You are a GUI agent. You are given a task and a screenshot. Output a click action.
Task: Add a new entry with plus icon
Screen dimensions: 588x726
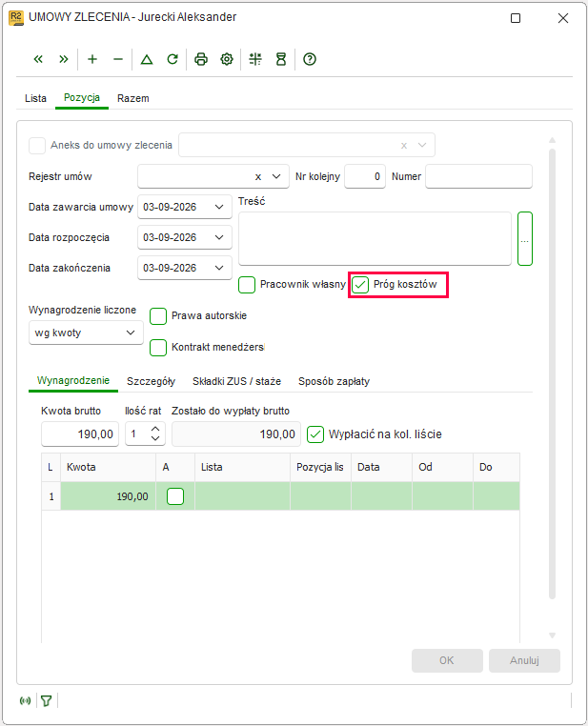coord(92,59)
